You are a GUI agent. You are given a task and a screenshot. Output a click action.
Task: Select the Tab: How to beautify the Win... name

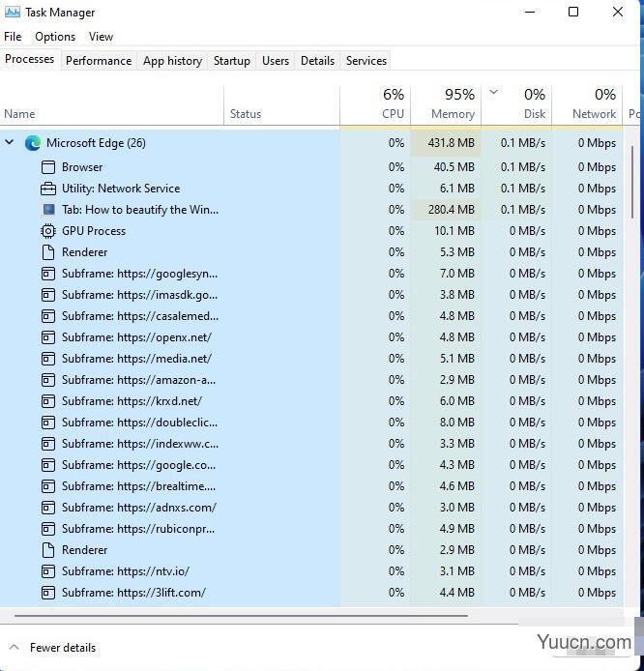pyautogui.click(x=140, y=210)
